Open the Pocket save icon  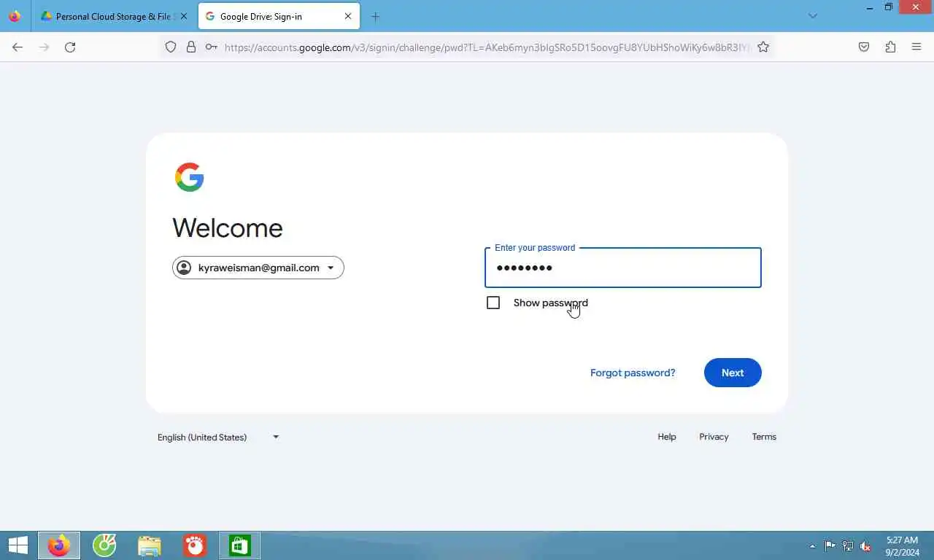coord(864,47)
